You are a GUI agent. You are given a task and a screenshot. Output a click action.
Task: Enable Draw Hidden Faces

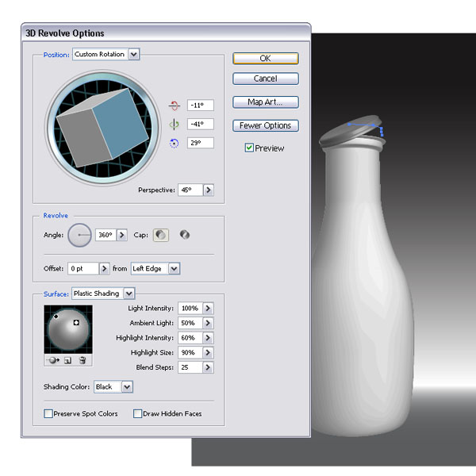[x=137, y=413]
